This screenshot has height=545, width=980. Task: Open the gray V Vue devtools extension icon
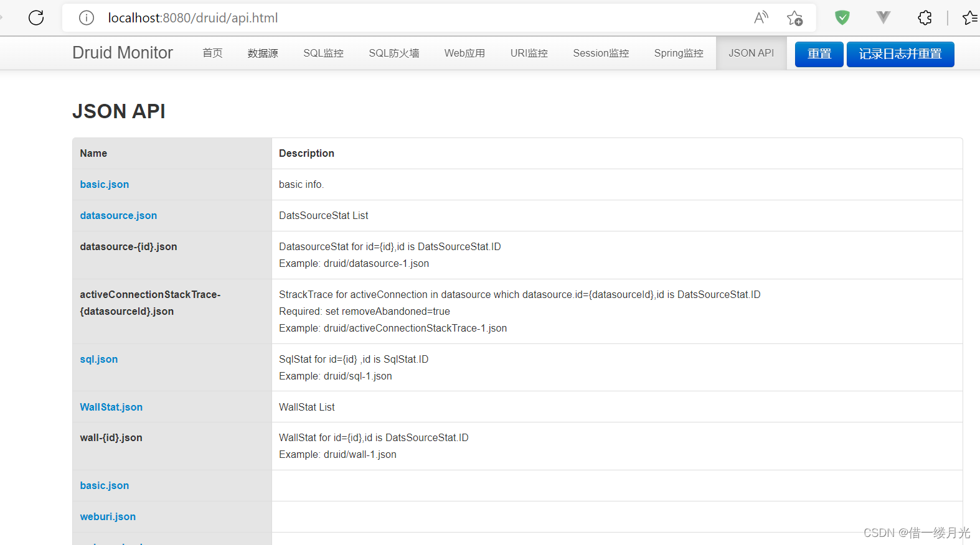point(883,17)
